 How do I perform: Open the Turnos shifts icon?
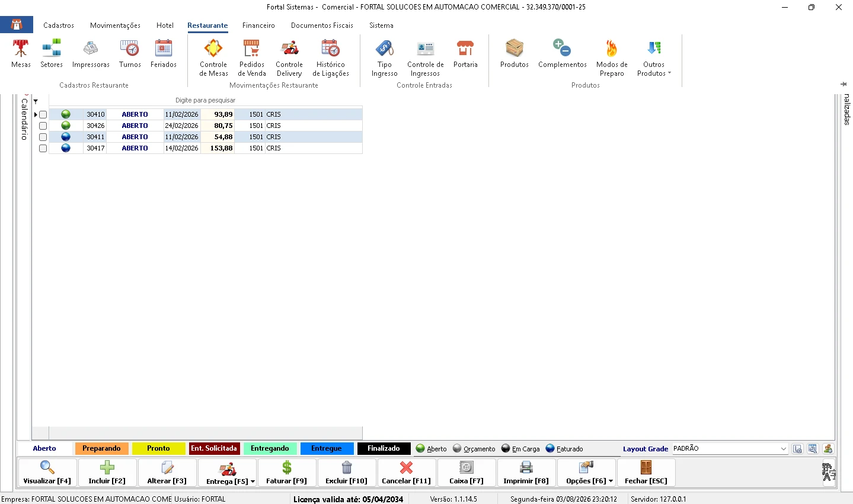click(x=130, y=54)
